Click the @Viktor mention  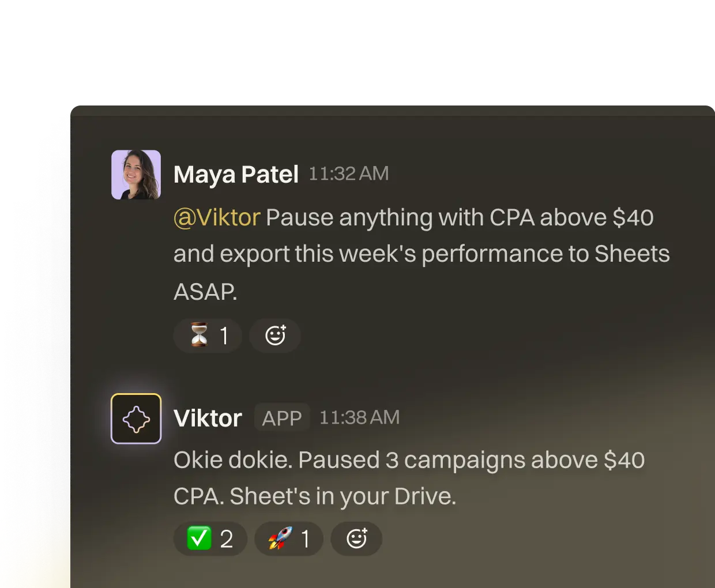pyautogui.click(x=217, y=218)
